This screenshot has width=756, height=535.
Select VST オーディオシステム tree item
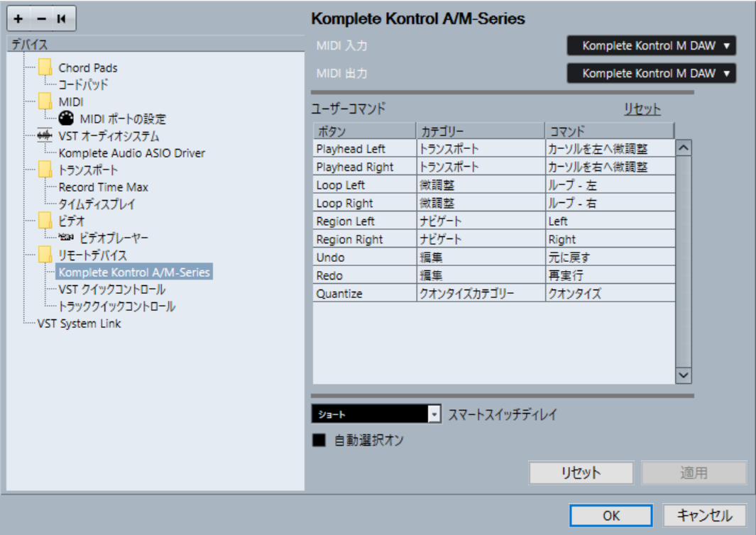tap(109, 136)
